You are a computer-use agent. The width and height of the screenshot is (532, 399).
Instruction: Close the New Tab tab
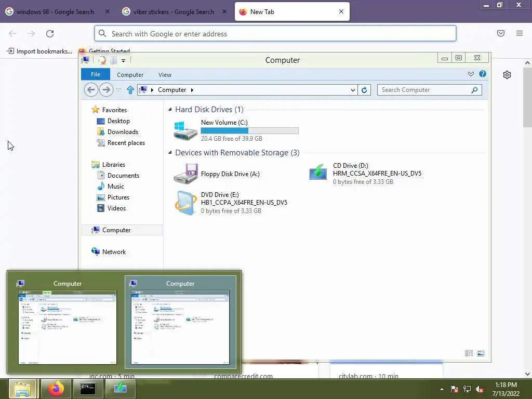pos(341,11)
